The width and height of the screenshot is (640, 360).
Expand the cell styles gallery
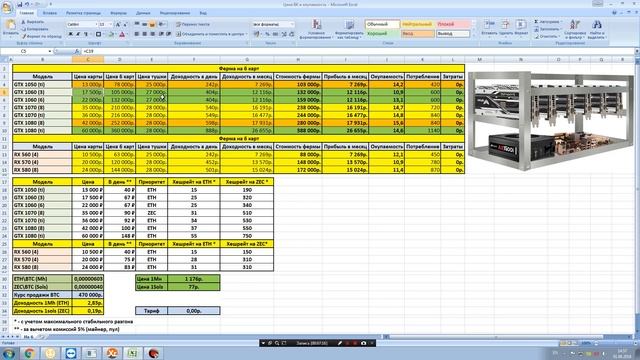473,34
